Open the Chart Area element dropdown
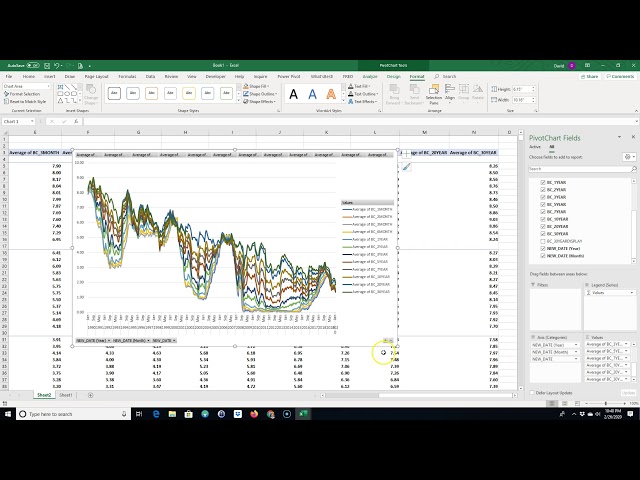Image resolution: width=640 pixels, height=480 pixels. 48,86
